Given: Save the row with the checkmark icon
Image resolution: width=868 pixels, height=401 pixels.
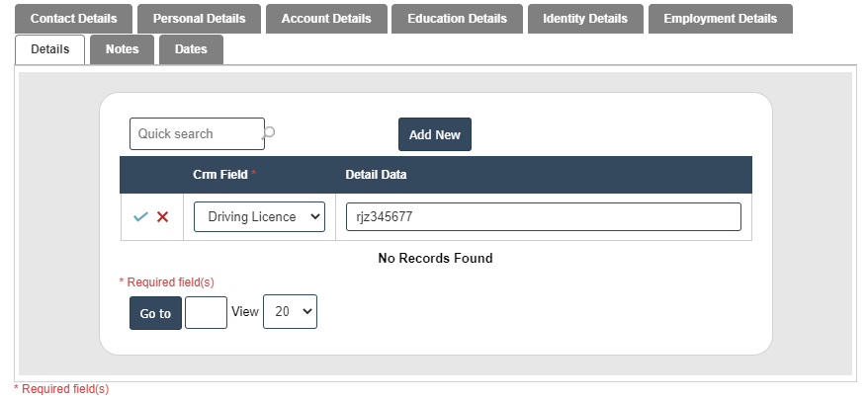Looking at the screenshot, I should [x=140, y=217].
